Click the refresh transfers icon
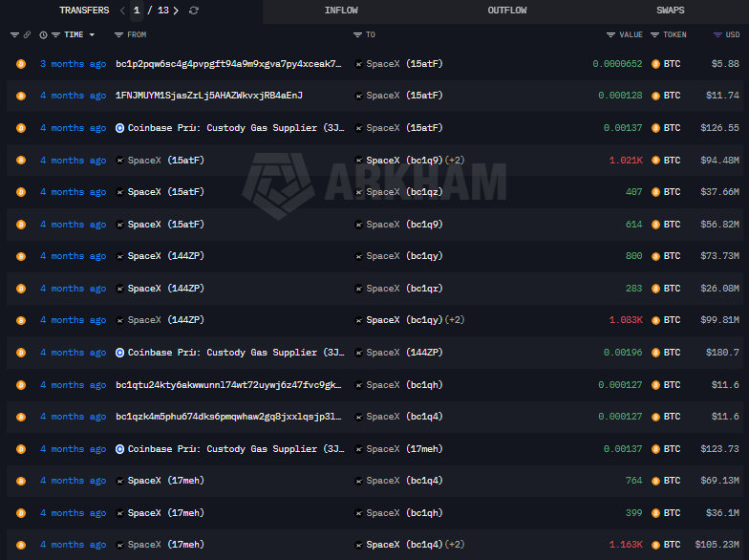749x560 pixels. 194,11
